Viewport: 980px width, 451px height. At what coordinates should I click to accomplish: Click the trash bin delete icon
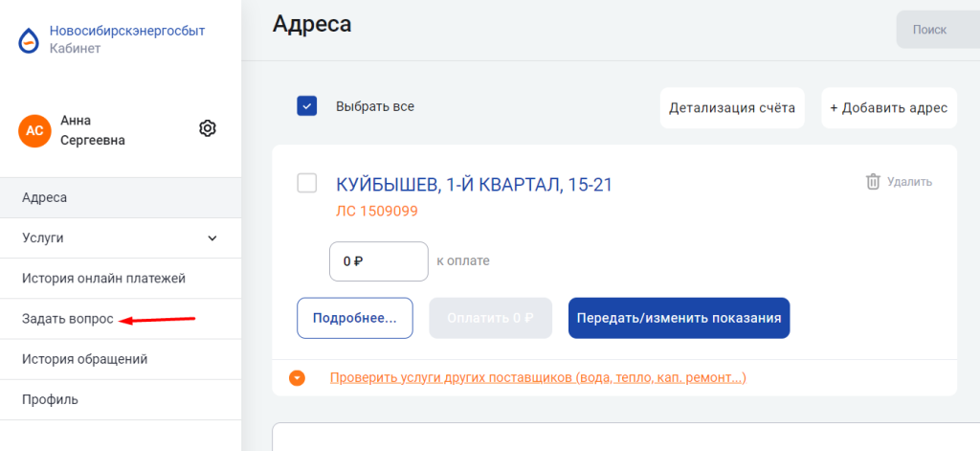pyautogui.click(x=873, y=181)
